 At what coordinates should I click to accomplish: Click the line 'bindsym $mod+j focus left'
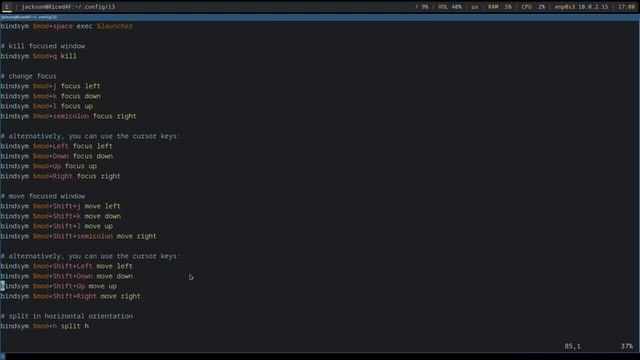coord(51,86)
